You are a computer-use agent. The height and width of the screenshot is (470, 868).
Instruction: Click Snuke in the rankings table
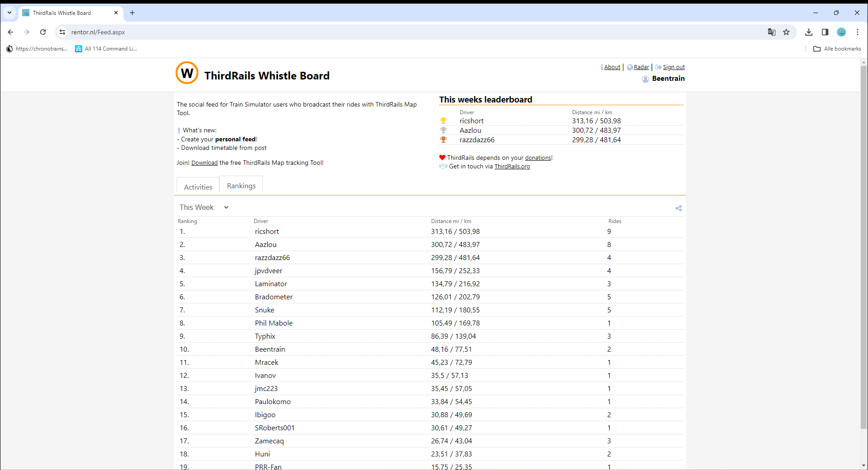[265, 310]
